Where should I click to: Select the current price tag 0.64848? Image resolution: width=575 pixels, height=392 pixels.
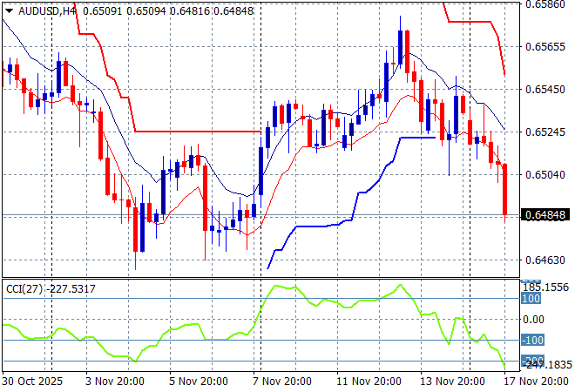pos(545,215)
